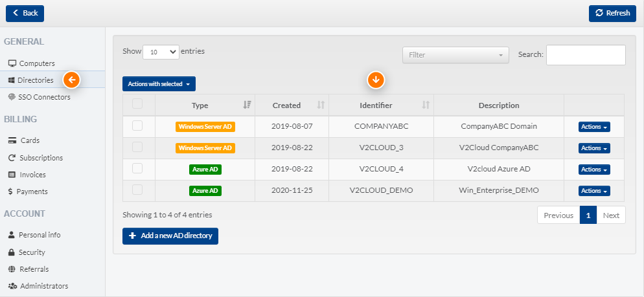Image resolution: width=644 pixels, height=297 pixels.
Task: Open the Filter dropdown
Action: point(455,55)
